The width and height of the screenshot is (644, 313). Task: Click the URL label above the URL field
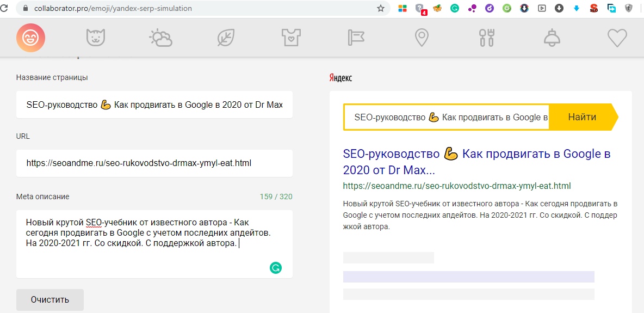(23, 136)
